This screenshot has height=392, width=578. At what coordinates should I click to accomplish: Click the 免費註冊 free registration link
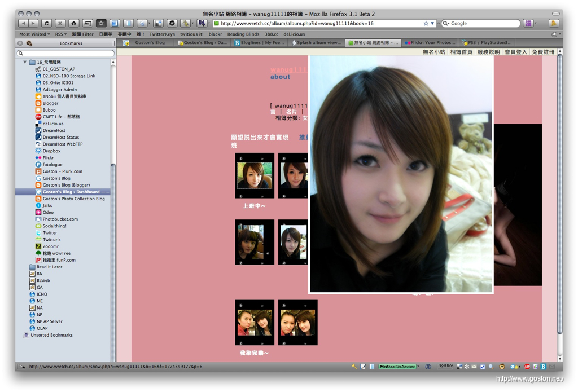pos(542,52)
